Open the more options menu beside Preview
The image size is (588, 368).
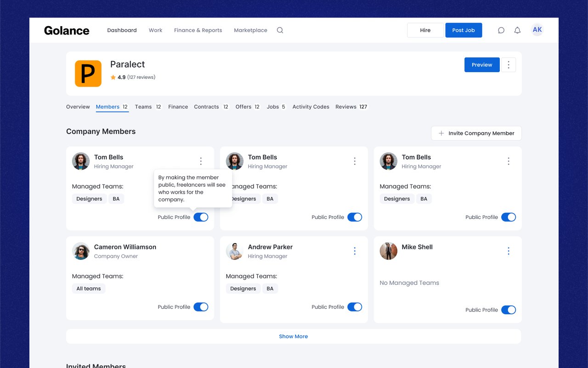tap(509, 65)
